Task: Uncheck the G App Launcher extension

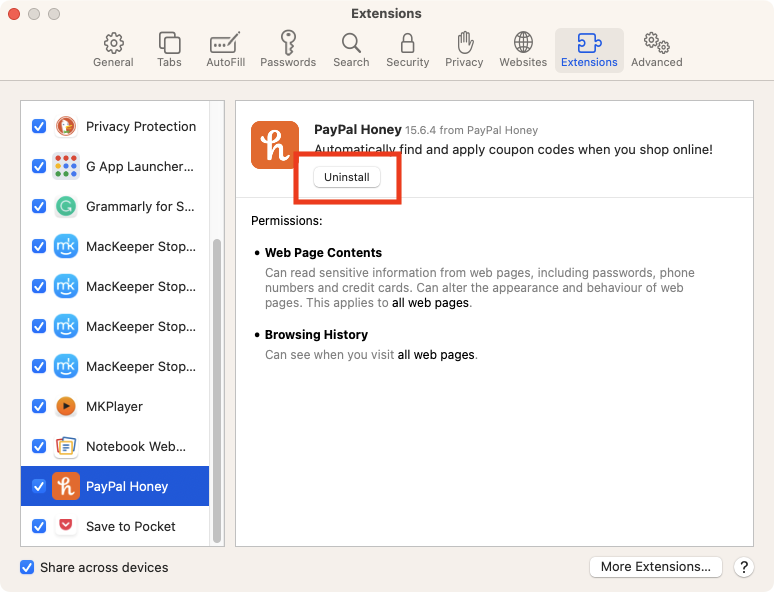Action: point(39,166)
